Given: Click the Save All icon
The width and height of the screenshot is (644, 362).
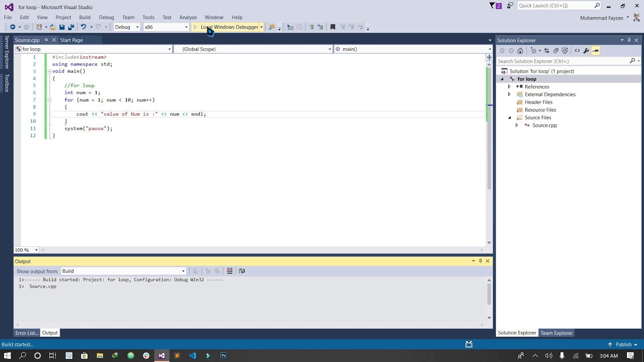Looking at the screenshot, I should 71,27.
